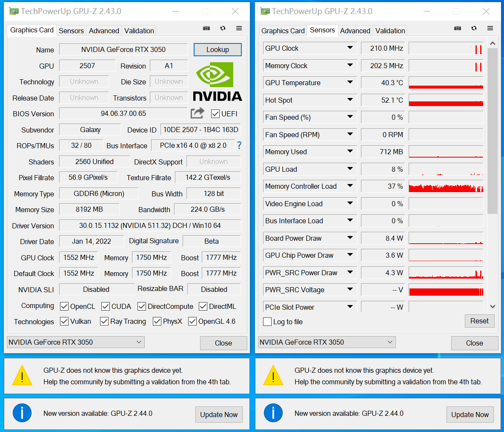
Task: Open hamburger menu in left GPU-Z window
Action: pyautogui.click(x=239, y=28)
